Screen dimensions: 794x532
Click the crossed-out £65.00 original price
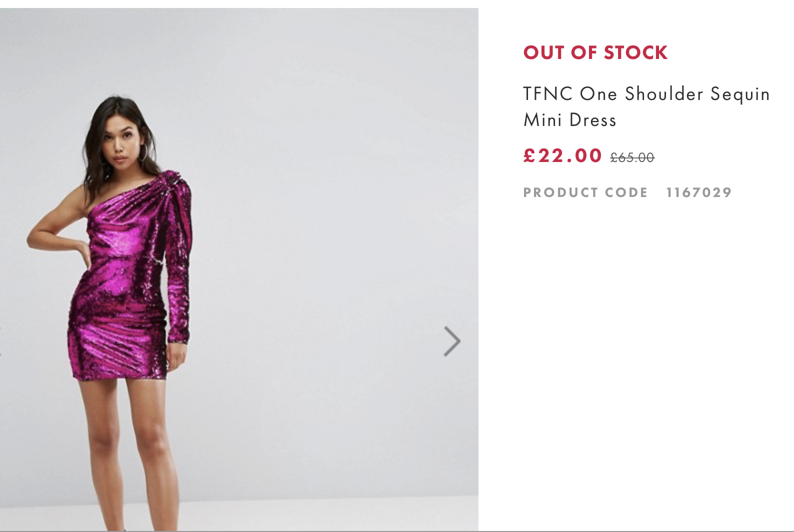[632, 157]
